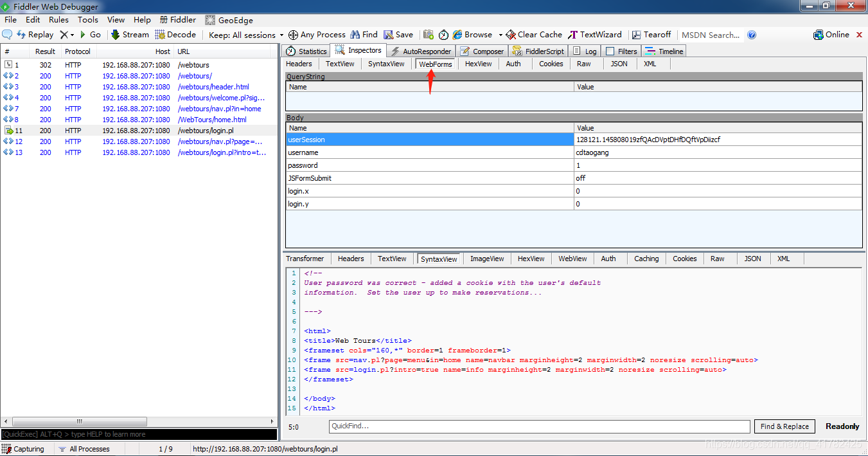
Task: Select the response Caching tab
Action: click(x=646, y=259)
